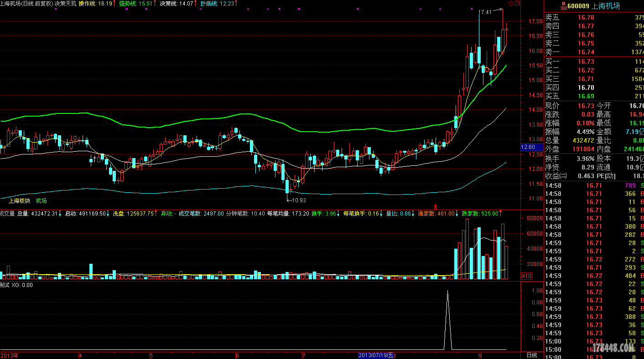This screenshot has height=359, width=644.
Task: Open the 日线 period selector
Action: 531,355
